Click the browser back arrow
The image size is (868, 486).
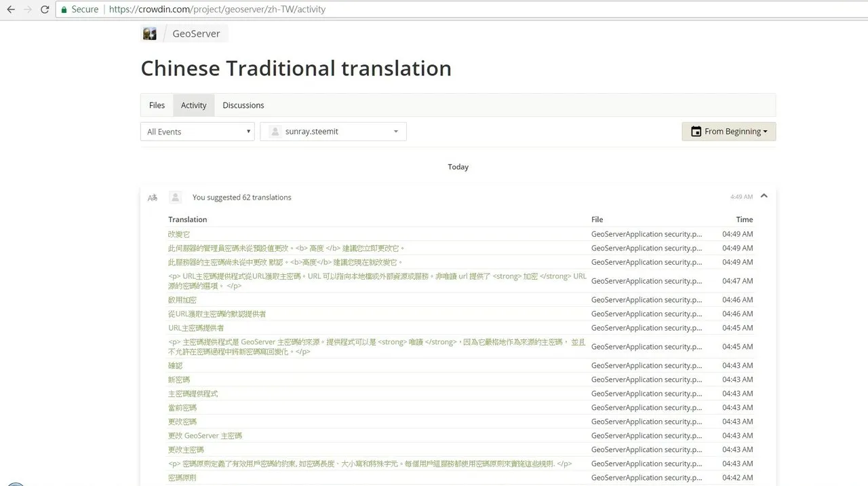(10, 10)
